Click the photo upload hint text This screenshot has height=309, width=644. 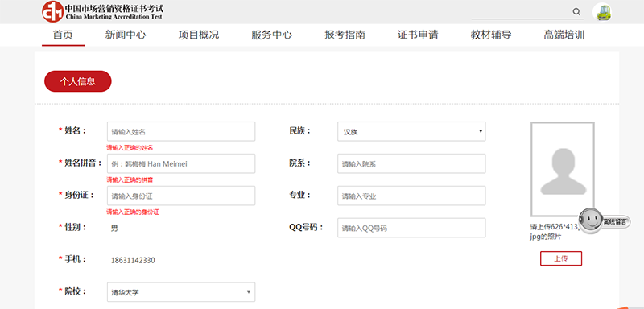pos(555,232)
